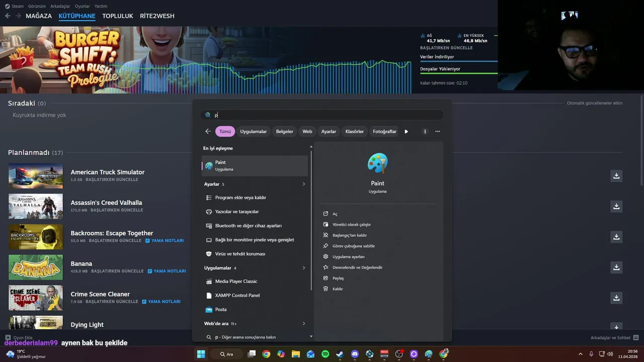Open Yazıcılar ve tarayıcılar setting
The image size is (644, 362).
click(255, 212)
